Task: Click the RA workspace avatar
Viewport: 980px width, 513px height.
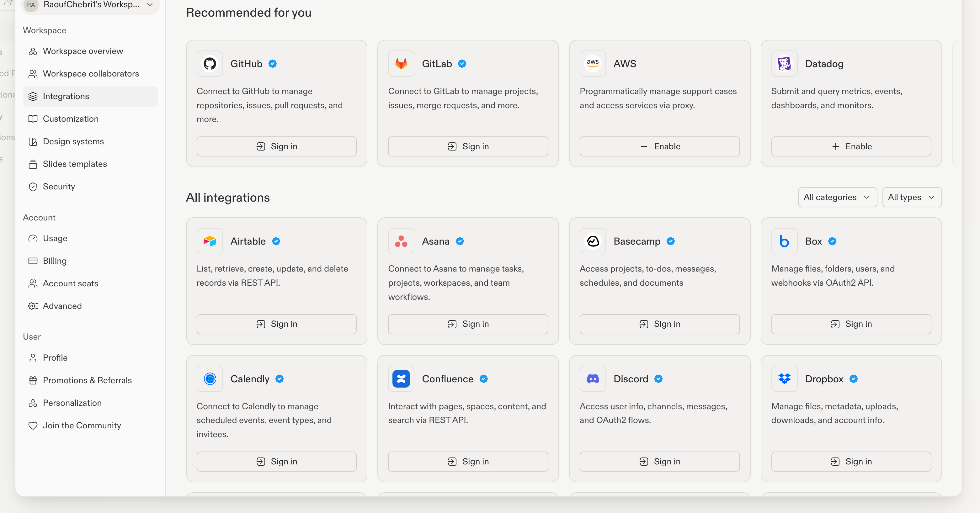Action: [31, 5]
